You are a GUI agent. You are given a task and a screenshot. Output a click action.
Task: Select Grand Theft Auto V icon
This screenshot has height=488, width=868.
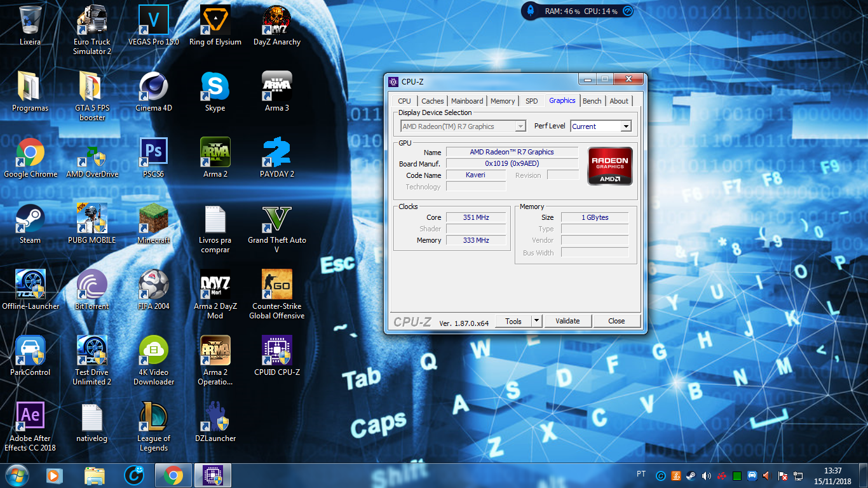pos(277,228)
